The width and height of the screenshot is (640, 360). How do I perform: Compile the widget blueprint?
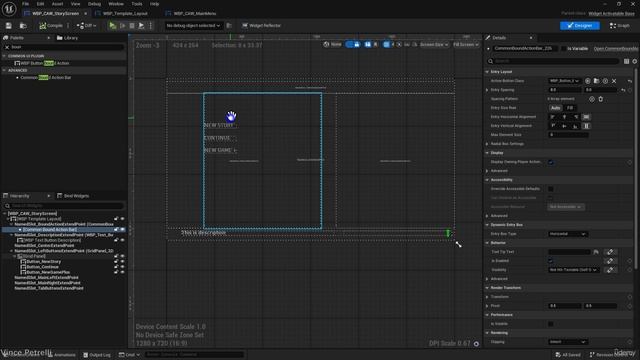[51, 26]
